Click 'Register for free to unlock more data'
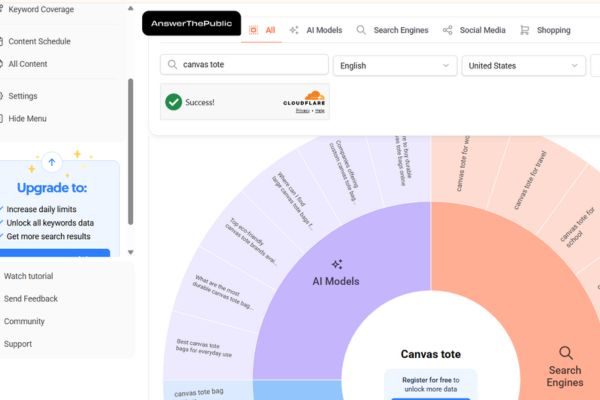The image size is (600, 400). pyautogui.click(x=431, y=384)
